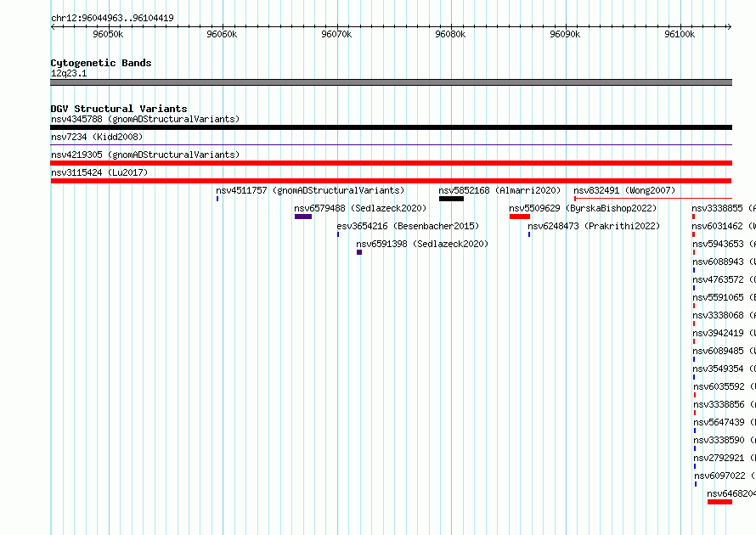The height and width of the screenshot is (535, 756).
Task: Click the DGV Structural Variants track title
Action: click(x=119, y=109)
